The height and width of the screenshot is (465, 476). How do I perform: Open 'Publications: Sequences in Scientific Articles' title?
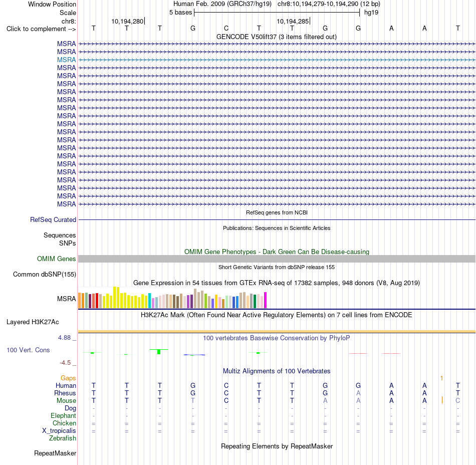[277, 228]
